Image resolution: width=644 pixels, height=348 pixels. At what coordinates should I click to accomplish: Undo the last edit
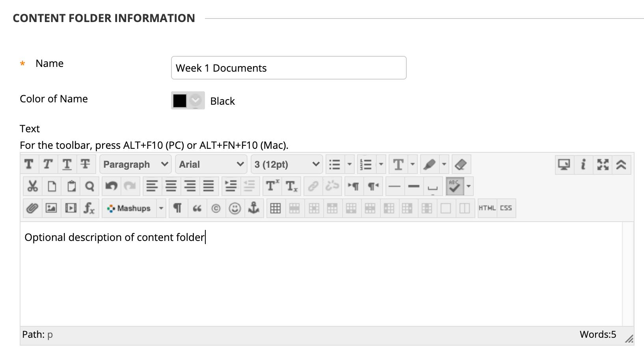coord(111,186)
